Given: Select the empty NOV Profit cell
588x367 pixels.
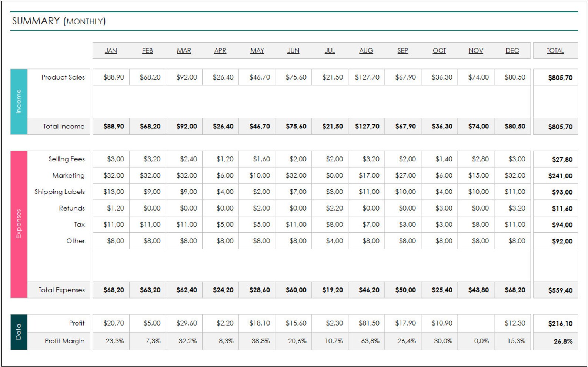Looking at the screenshot, I should click(476, 323).
